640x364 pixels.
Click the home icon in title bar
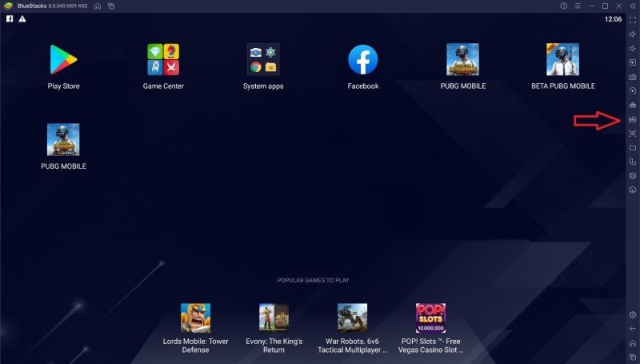tap(97, 6)
